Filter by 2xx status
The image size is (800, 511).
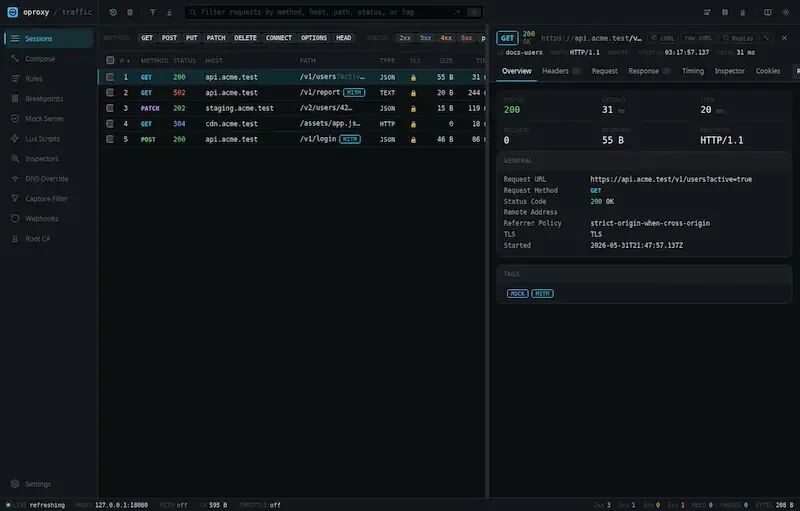(x=405, y=38)
